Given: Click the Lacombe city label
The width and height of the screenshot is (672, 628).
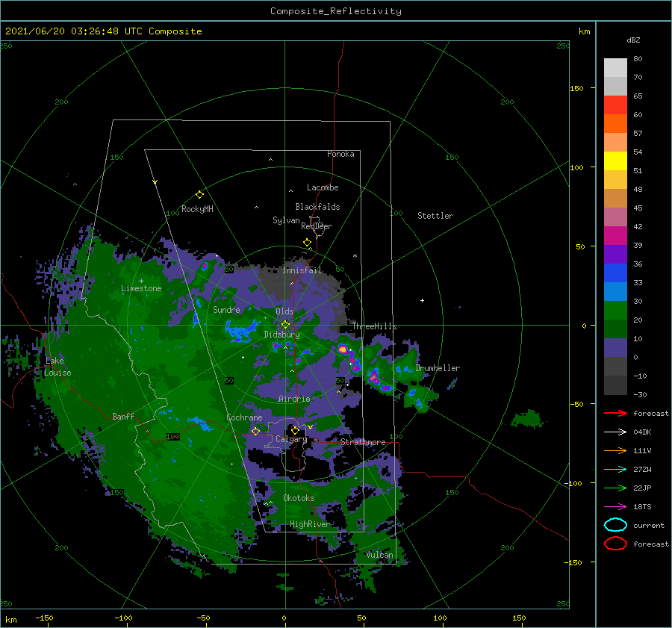Looking at the screenshot, I should click(x=323, y=187).
